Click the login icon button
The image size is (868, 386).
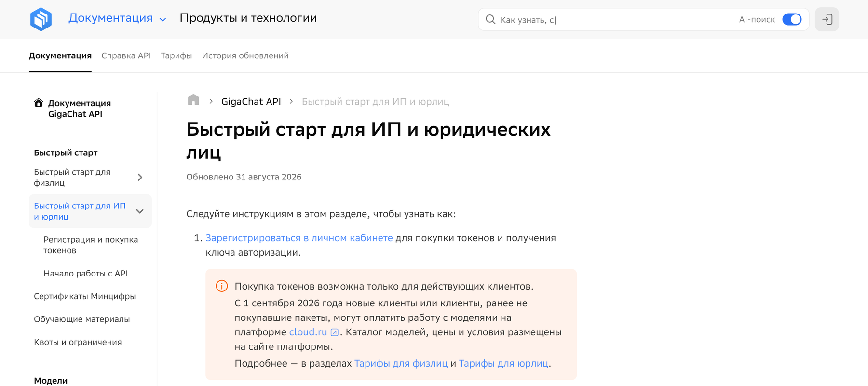(827, 19)
